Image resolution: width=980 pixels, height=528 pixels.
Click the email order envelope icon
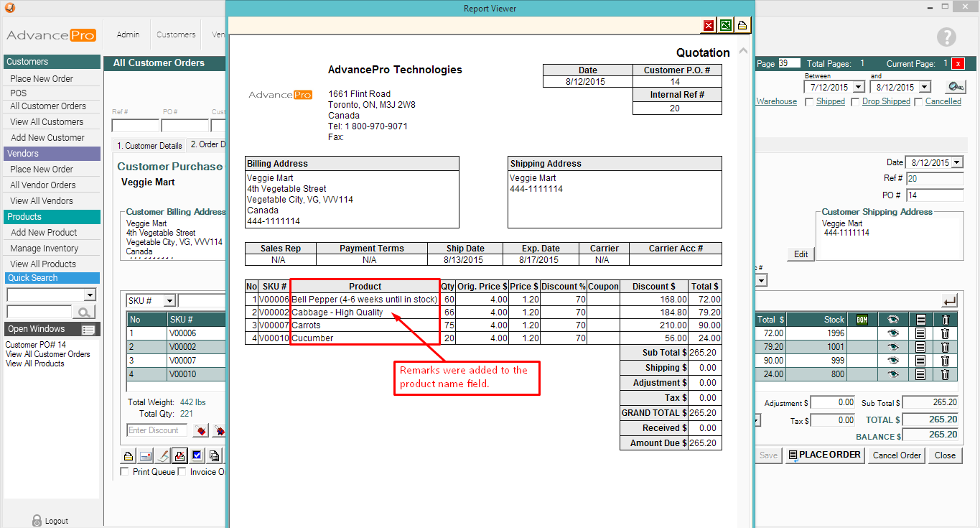(x=146, y=455)
